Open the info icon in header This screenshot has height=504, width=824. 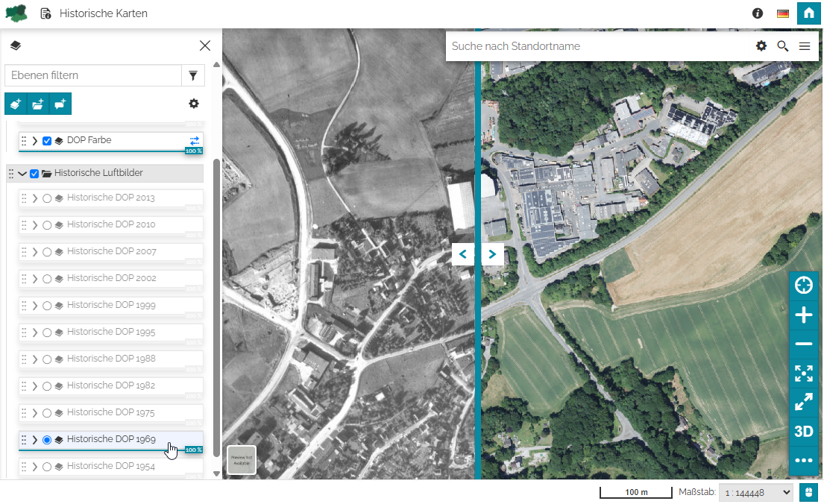(x=758, y=13)
